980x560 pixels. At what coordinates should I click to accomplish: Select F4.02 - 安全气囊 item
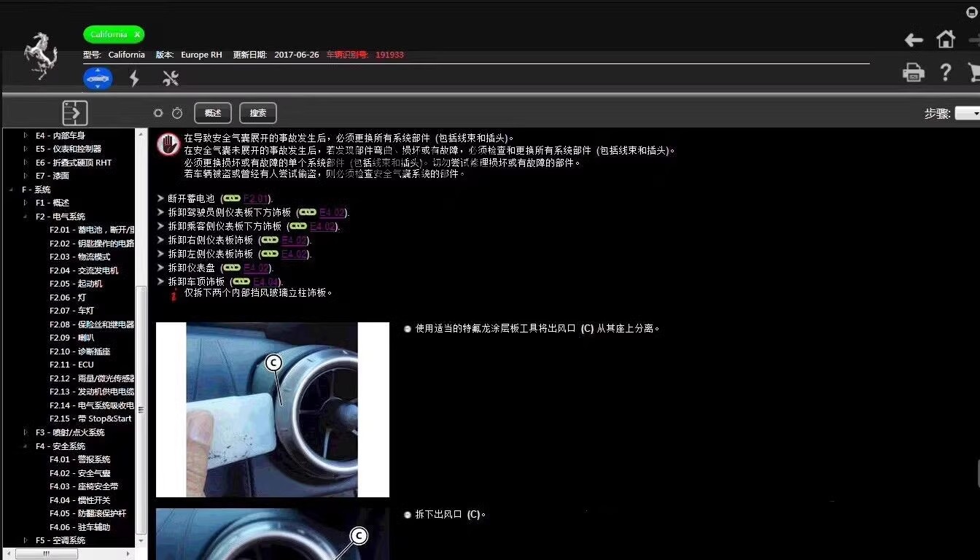point(80,473)
